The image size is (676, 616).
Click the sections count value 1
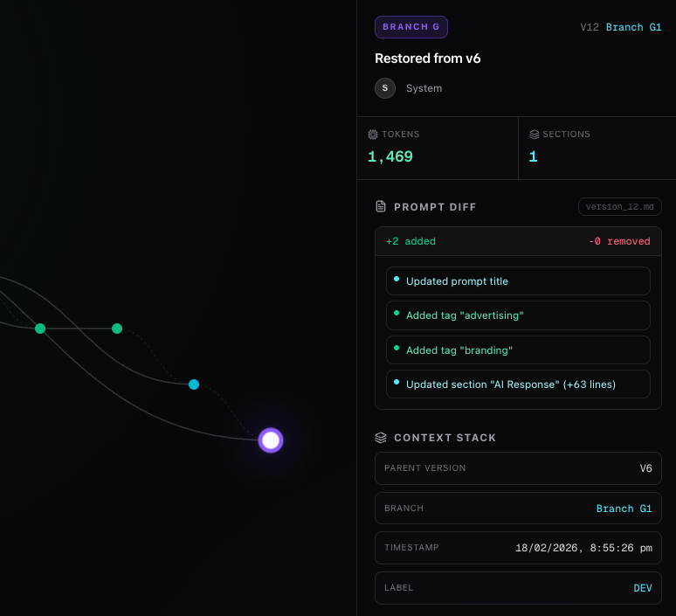[x=534, y=156]
